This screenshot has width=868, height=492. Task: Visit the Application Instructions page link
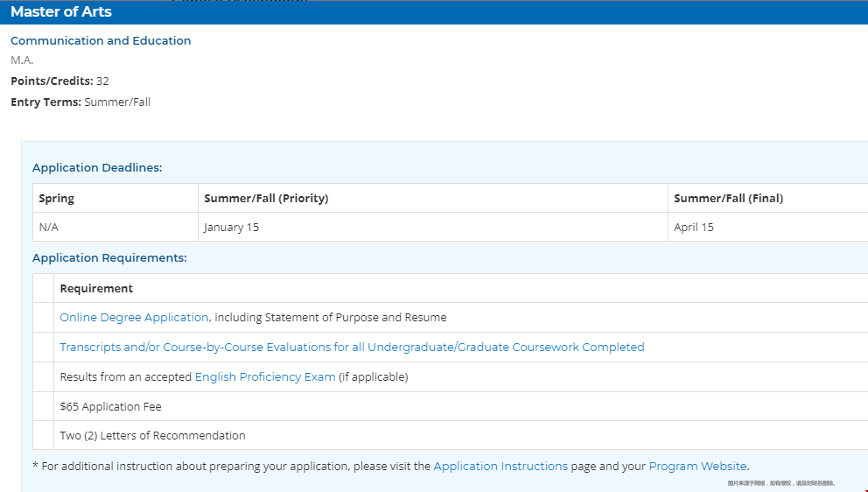[500, 467]
